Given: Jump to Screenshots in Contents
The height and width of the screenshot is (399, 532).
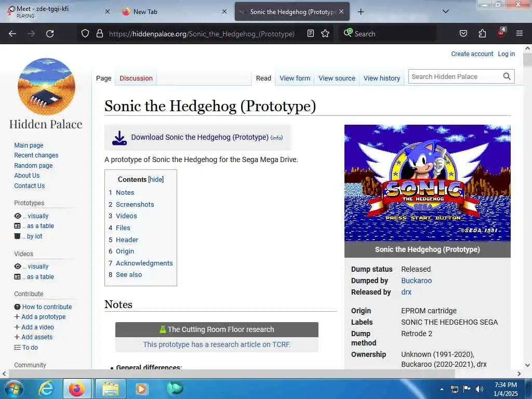Looking at the screenshot, I should point(135,205).
